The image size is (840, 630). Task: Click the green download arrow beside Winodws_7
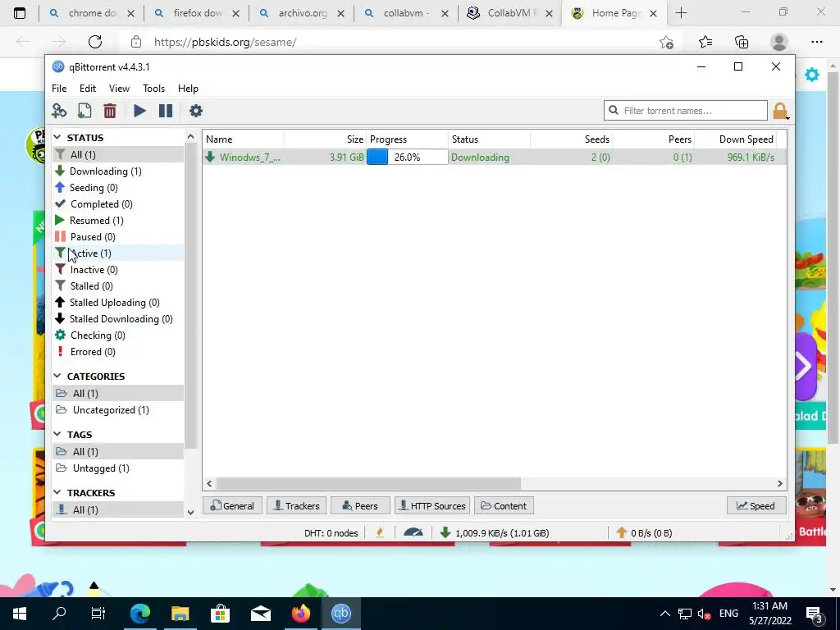(211, 157)
